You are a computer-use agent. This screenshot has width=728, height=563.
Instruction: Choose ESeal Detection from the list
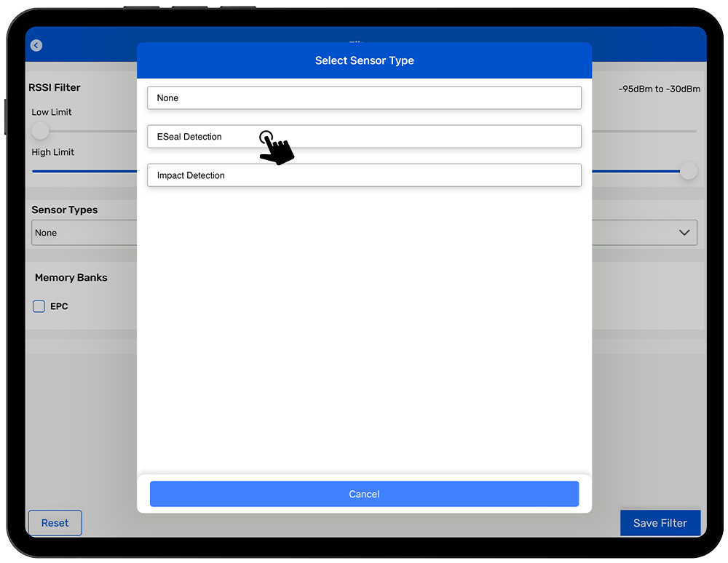[364, 137]
